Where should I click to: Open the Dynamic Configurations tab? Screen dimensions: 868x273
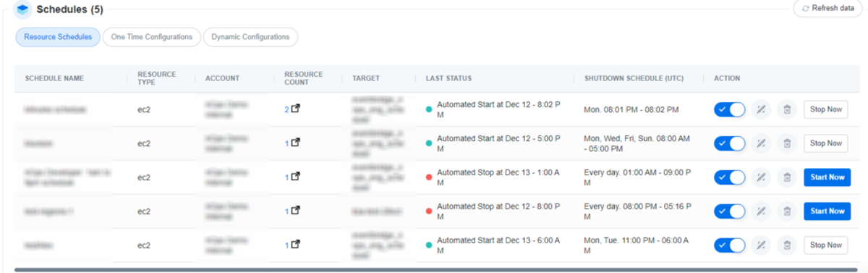[x=250, y=37]
